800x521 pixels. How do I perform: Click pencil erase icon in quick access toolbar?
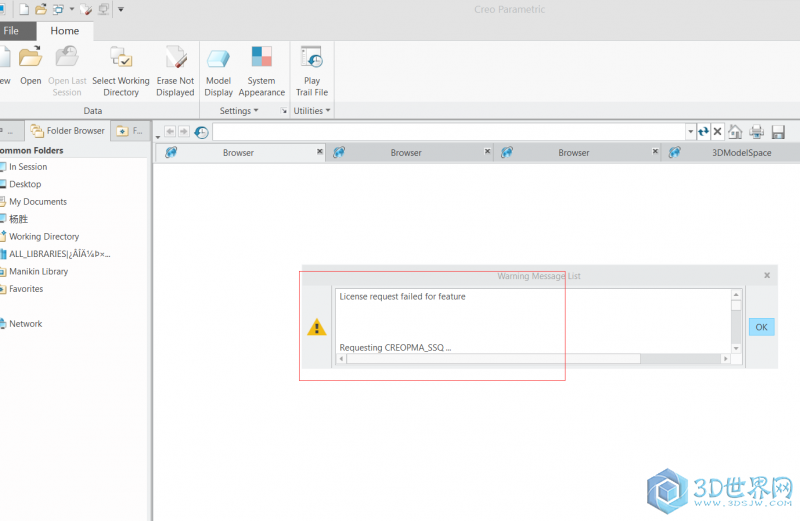[x=86, y=9]
